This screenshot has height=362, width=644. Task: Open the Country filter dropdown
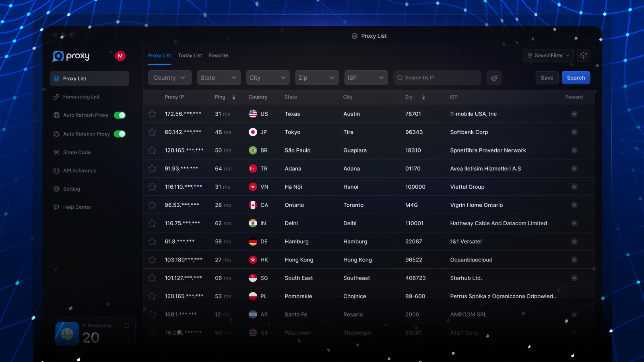coord(169,78)
